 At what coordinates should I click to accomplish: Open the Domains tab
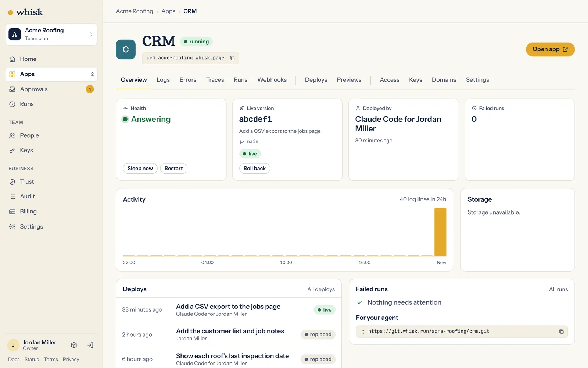444,80
